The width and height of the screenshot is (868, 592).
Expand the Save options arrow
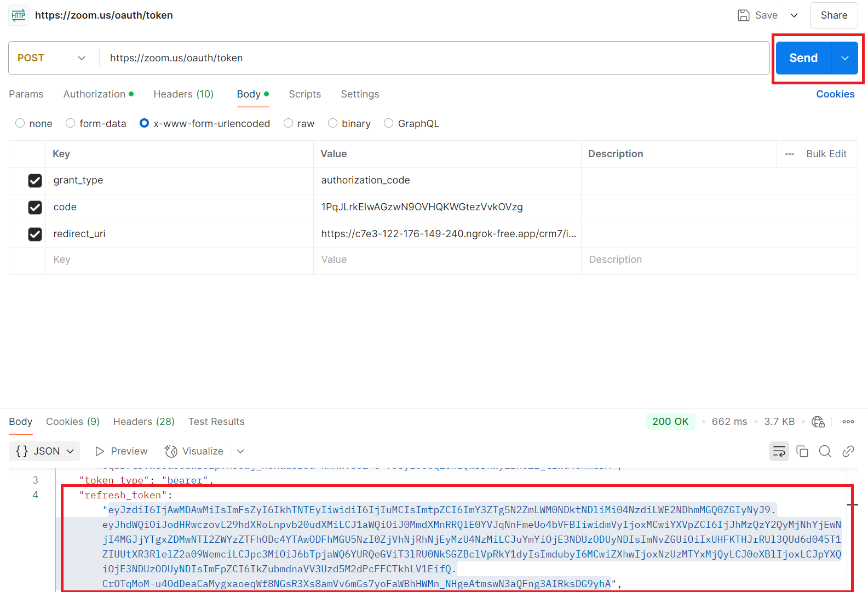pyautogui.click(x=794, y=15)
